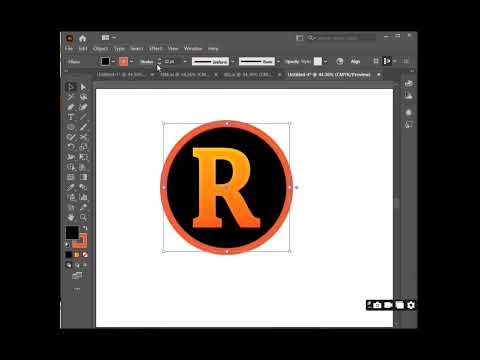480x360 pixels.
Task: Set paint type to None
Action: [x=85, y=255]
